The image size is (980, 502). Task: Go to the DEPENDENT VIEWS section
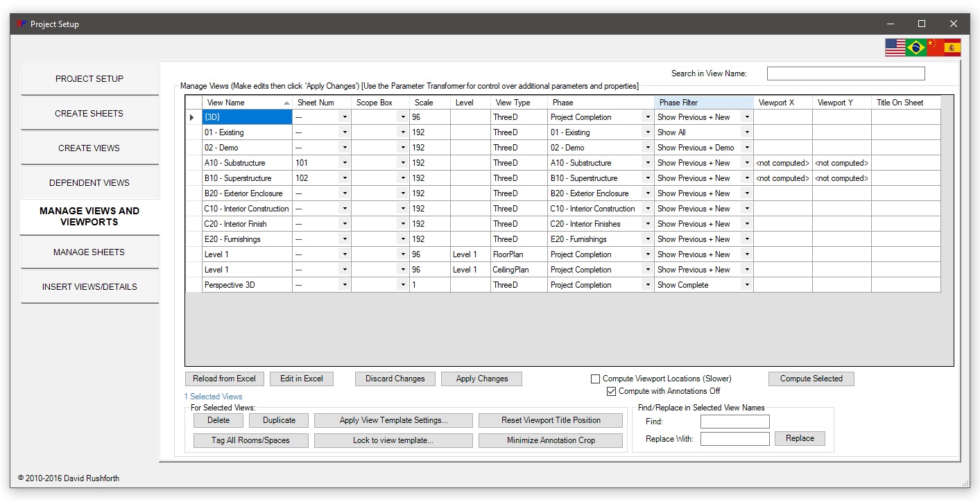point(89,182)
